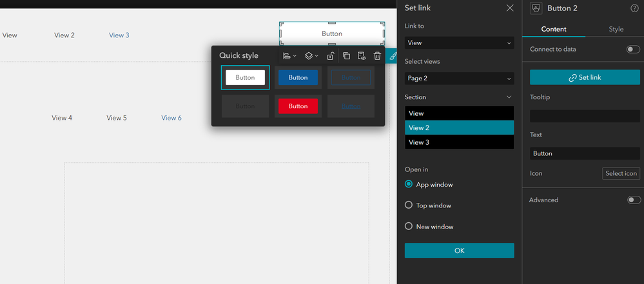Turn on the Advanced toggle
644x284 pixels.
634,200
